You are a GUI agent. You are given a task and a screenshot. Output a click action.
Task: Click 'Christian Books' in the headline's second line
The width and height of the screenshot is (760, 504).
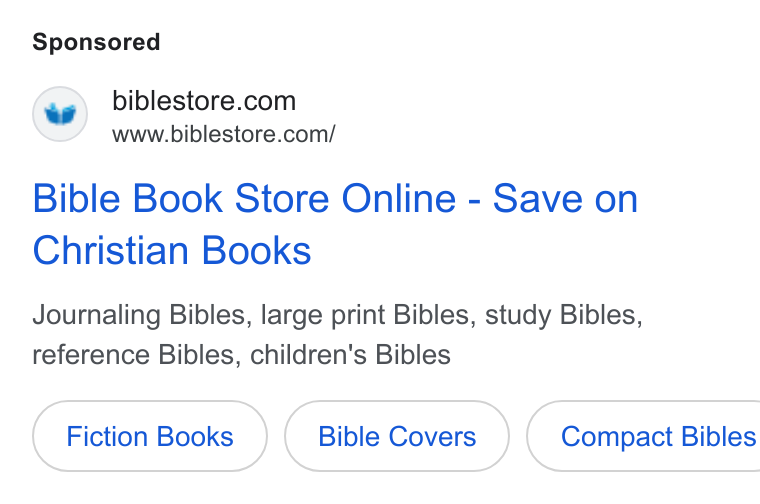point(172,251)
